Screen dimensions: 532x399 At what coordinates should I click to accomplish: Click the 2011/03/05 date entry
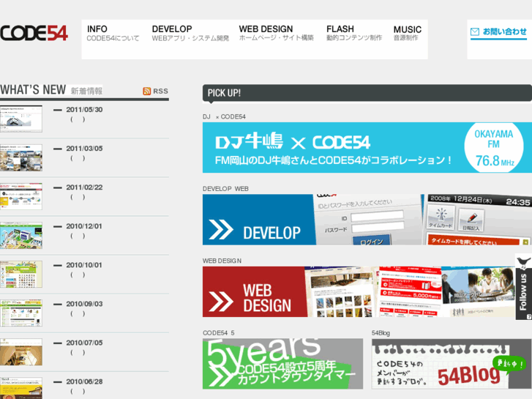(x=84, y=149)
